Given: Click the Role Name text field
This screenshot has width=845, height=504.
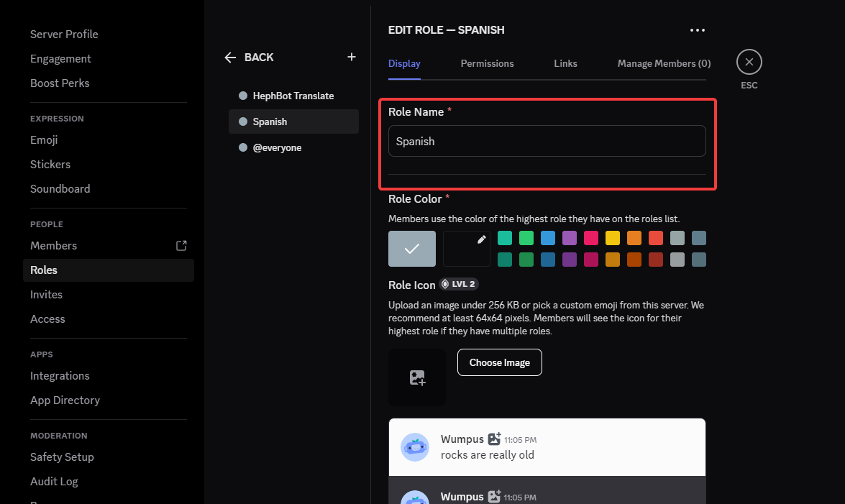Looking at the screenshot, I should (x=547, y=141).
